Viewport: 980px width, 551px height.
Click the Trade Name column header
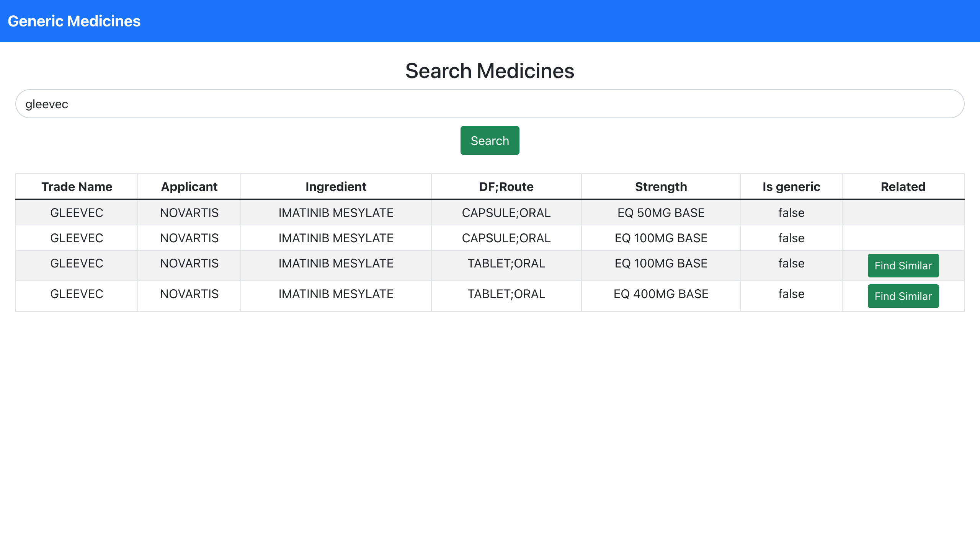coord(77,187)
